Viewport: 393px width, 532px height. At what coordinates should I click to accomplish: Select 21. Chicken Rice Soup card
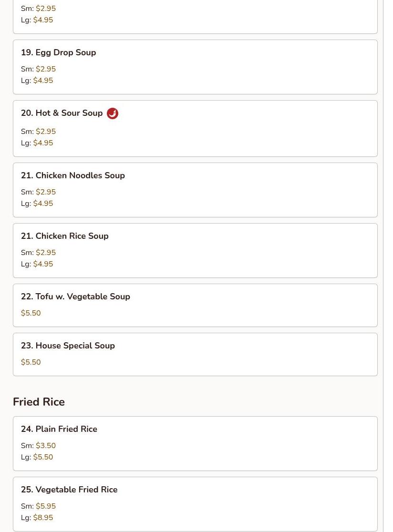point(195,250)
